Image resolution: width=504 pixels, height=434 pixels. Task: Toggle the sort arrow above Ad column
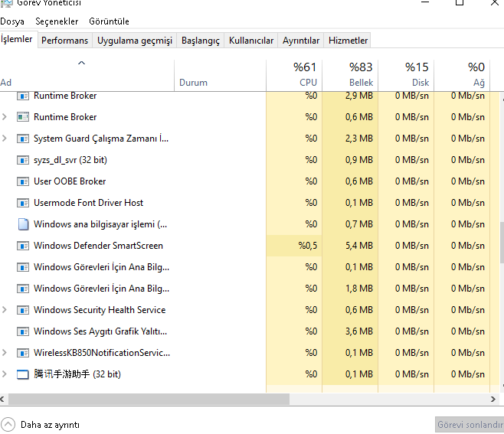tap(82, 63)
